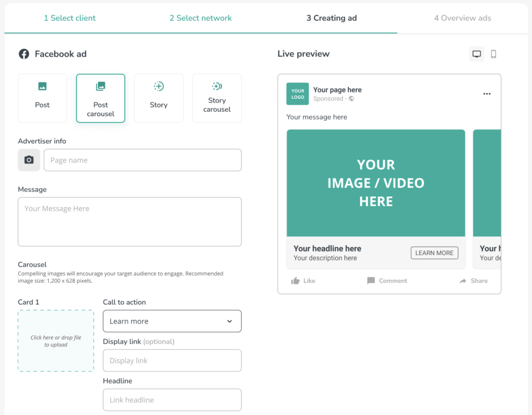Upload logo via camera icon
532x415 pixels.
pos(29,160)
